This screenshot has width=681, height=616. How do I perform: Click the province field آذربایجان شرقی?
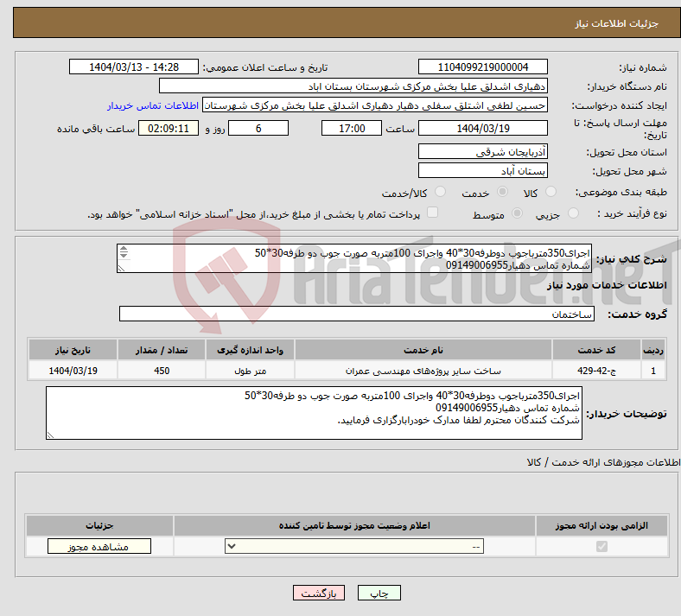pos(483,151)
